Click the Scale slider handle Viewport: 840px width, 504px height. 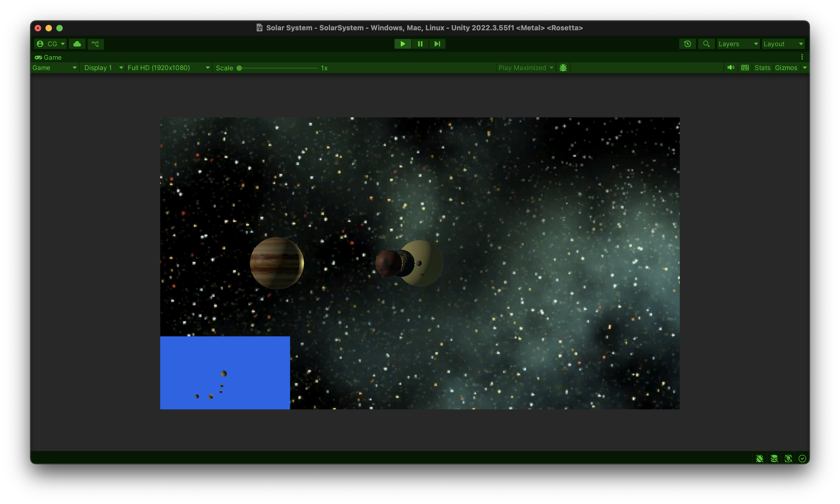click(x=239, y=68)
